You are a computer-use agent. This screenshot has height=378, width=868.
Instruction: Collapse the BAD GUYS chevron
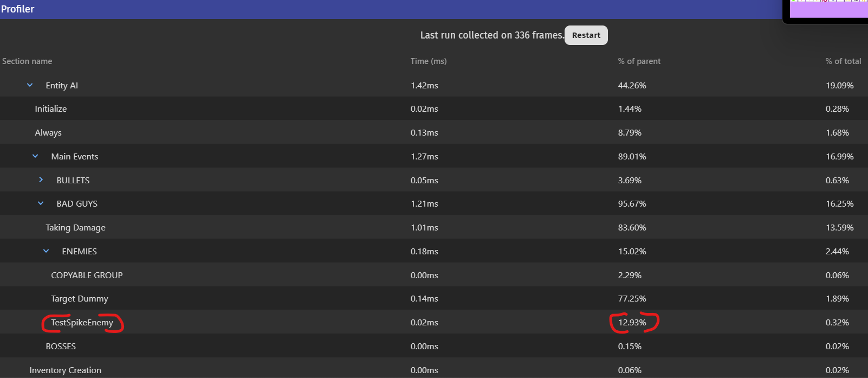click(x=41, y=203)
